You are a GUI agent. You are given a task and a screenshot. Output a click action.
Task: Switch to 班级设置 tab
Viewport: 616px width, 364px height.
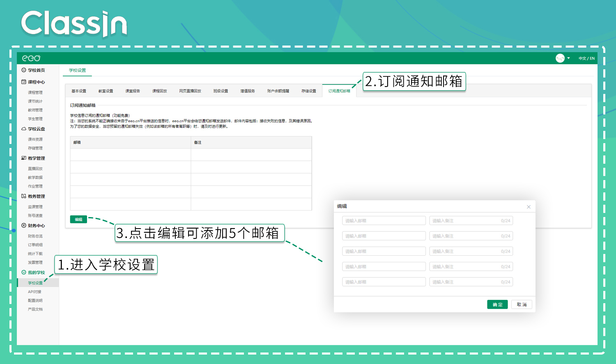tap(221, 91)
